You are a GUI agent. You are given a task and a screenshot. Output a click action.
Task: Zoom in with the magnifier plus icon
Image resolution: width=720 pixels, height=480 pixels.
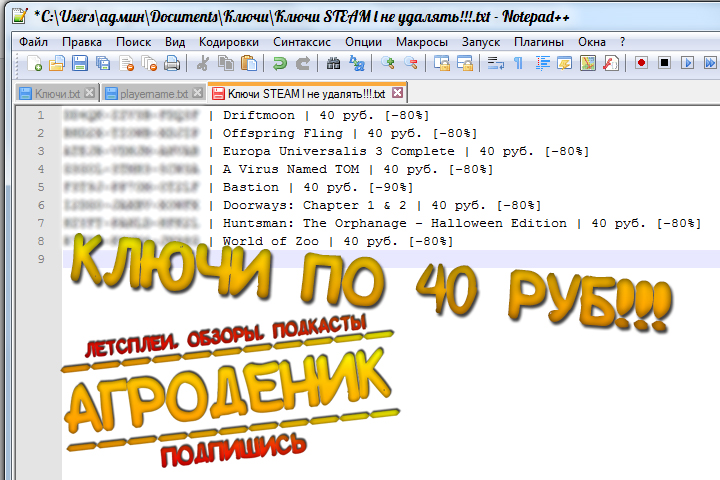point(388,63)
